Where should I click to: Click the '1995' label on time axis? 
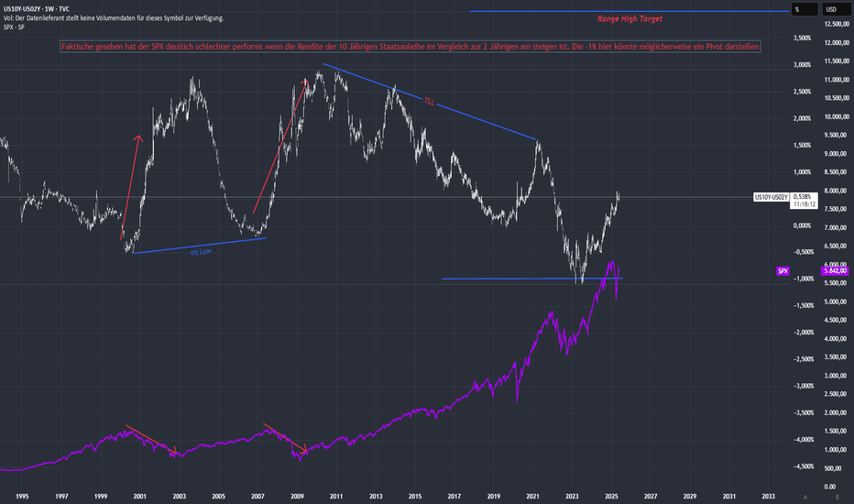22,497
